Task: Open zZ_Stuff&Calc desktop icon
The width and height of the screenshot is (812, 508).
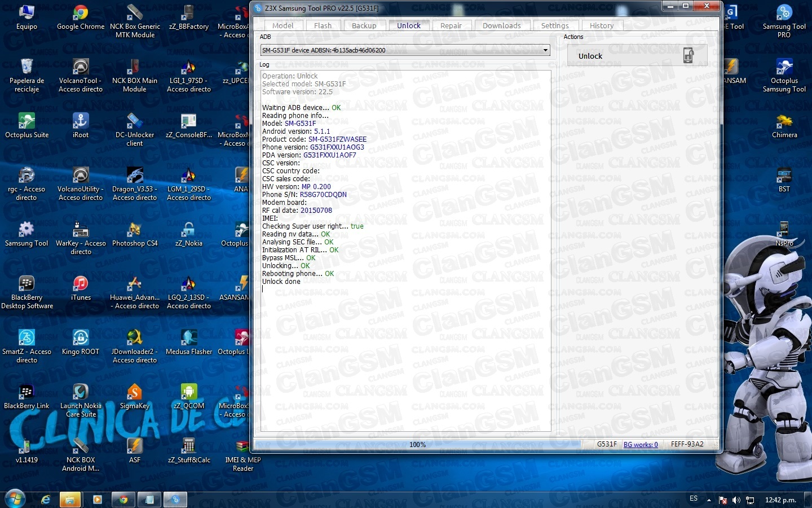Action: pyautogui.click(x=189, y=451)
